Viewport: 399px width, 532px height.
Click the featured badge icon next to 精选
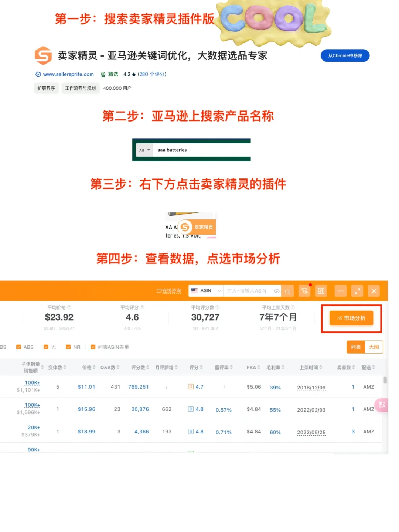point(103,74)
